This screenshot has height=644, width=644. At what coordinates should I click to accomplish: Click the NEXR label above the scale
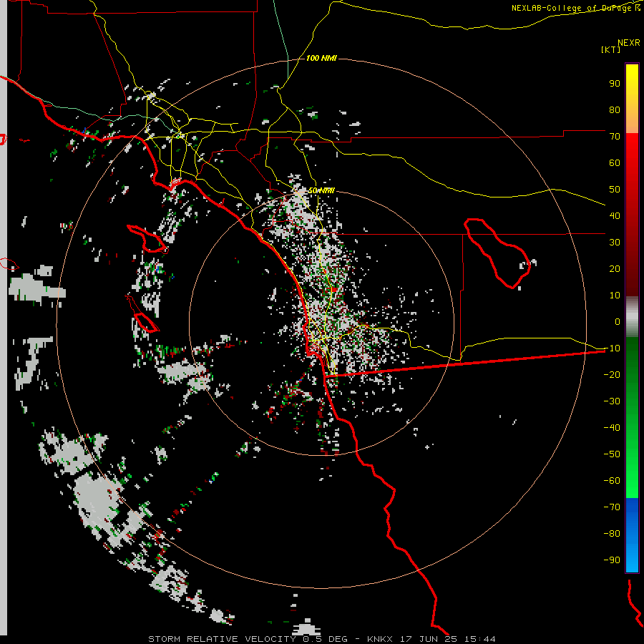[x=628, y=43]
